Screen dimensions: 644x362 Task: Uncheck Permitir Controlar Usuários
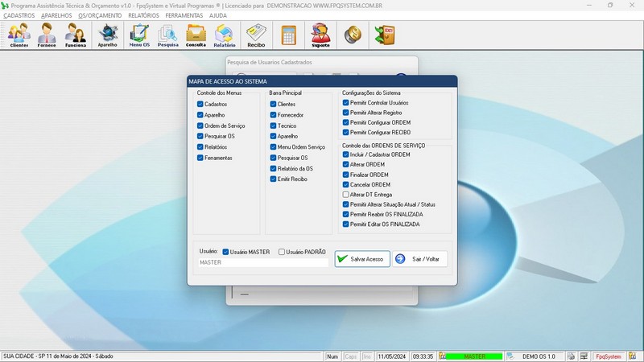pyautogui.click(x=346, y=103)
